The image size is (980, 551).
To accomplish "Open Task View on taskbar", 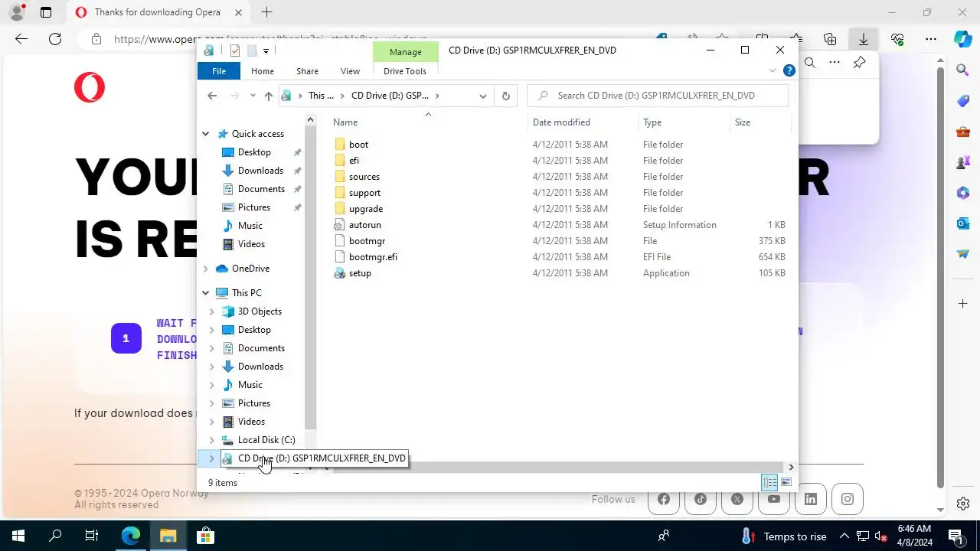I will tap(92, 536).
